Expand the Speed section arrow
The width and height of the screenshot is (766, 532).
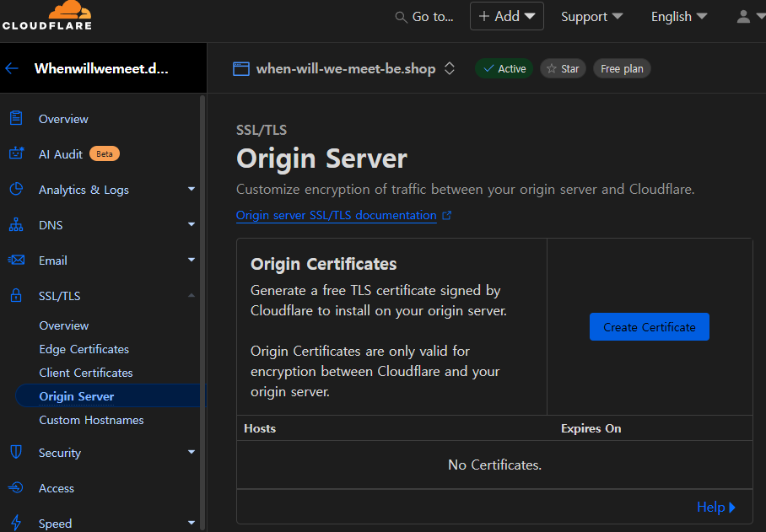191,523
